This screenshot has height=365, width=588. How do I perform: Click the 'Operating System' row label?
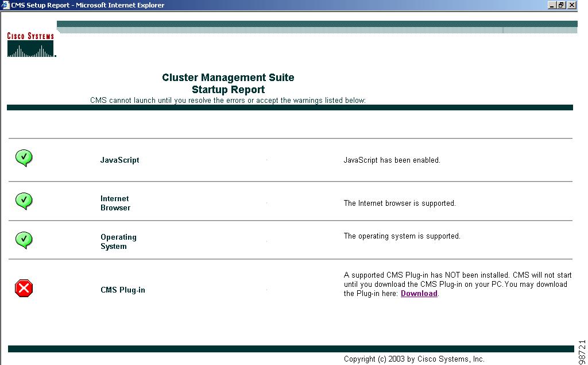pyautogui.click(x=118, y=242)
